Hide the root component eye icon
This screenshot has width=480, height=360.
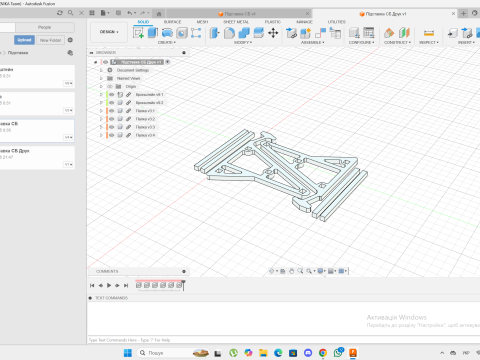(x=105, y=62)
